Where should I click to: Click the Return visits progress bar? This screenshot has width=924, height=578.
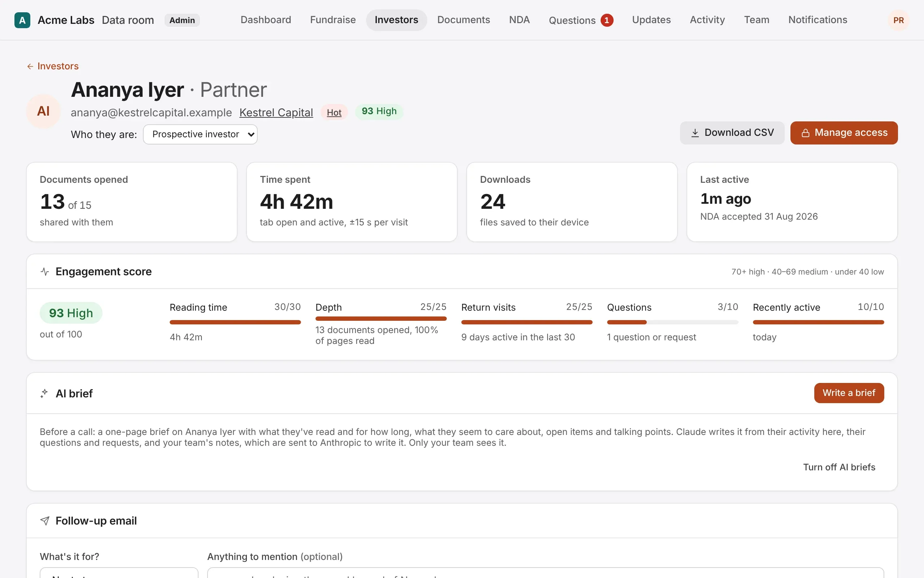(x=527, y=322)
